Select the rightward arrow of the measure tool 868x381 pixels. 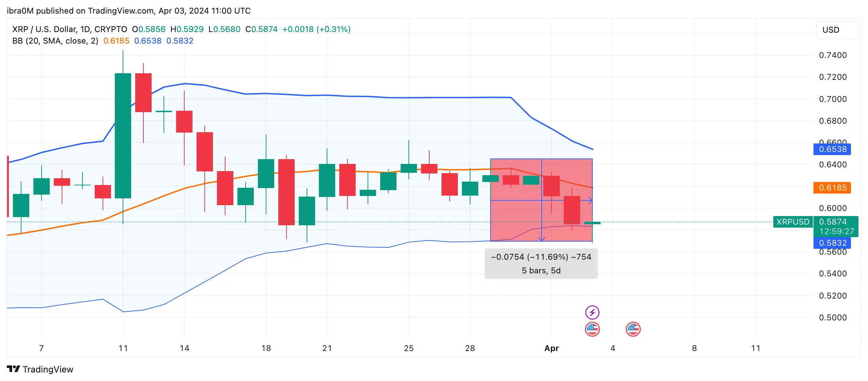click(590, 200)
